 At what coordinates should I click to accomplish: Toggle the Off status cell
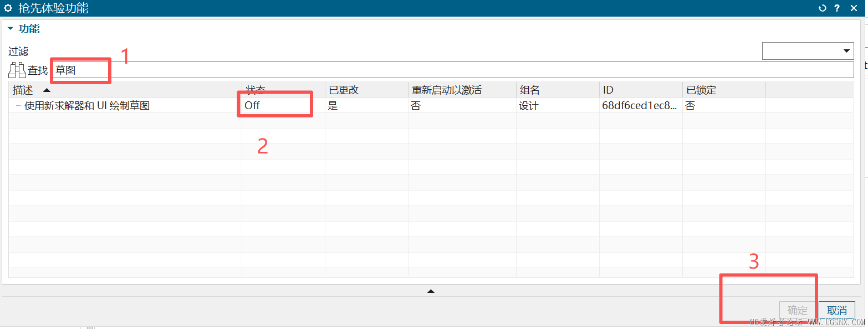pos(283,105)
